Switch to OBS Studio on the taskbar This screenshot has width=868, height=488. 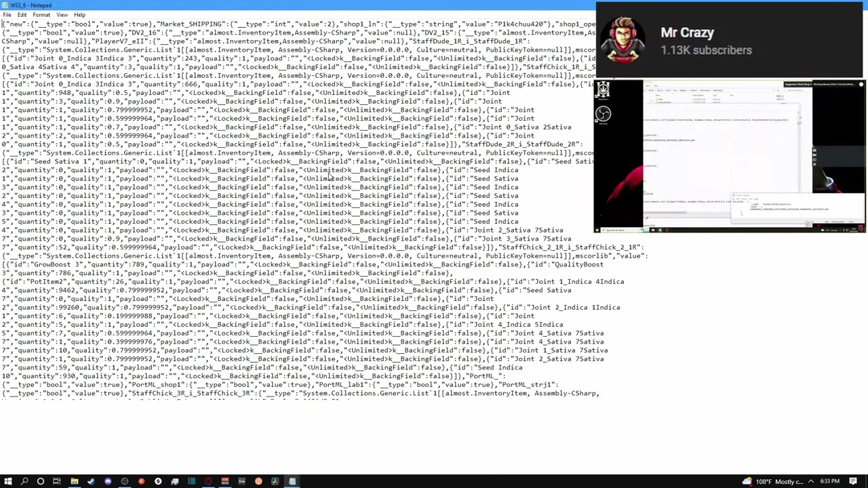click(x=125, y=481)
